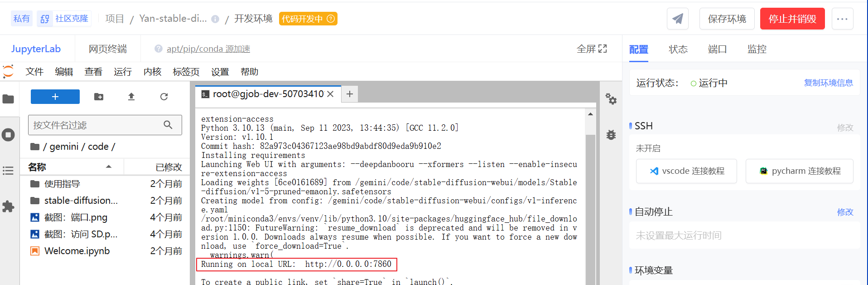Click the red 停止并销毁 button

792,19
